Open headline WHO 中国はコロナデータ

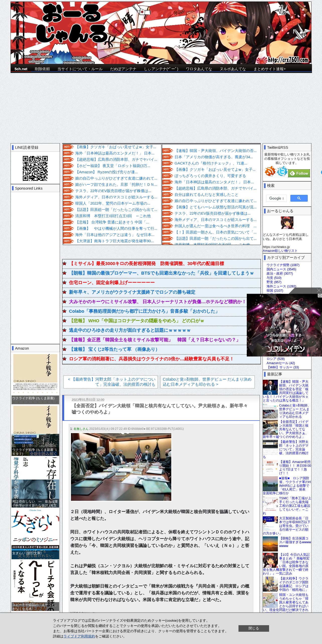pos(136,321)
